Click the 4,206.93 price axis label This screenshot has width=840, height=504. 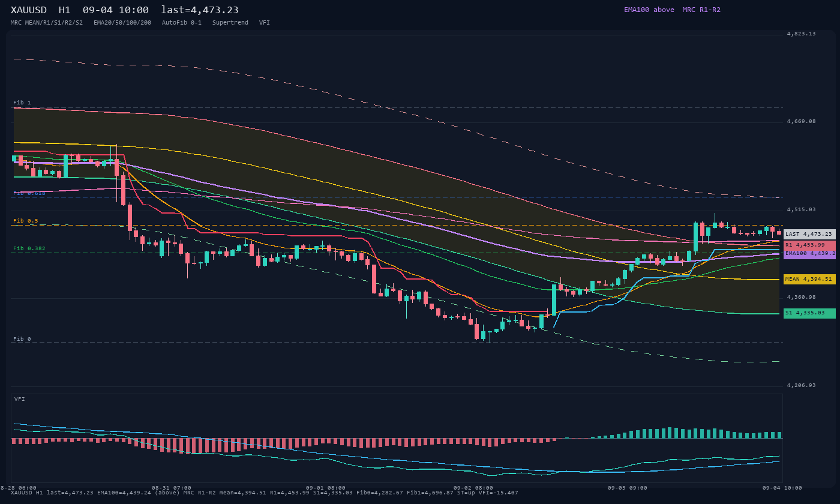pos(801,385)
